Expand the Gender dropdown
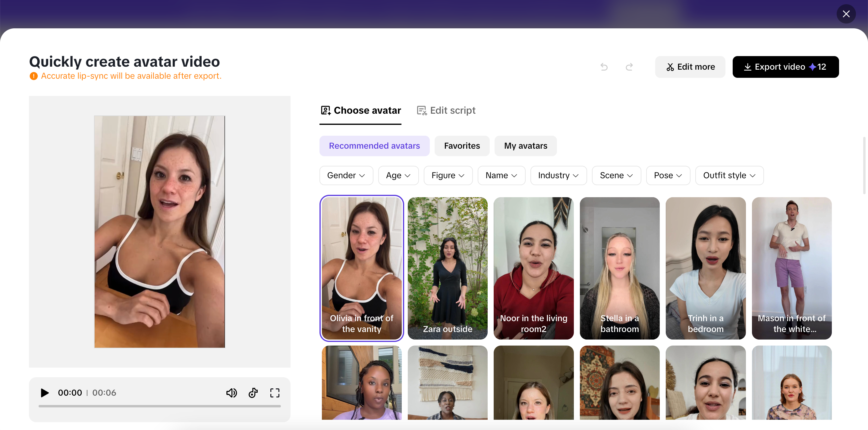This screenshot has height=430, width=868. [346, 175]
